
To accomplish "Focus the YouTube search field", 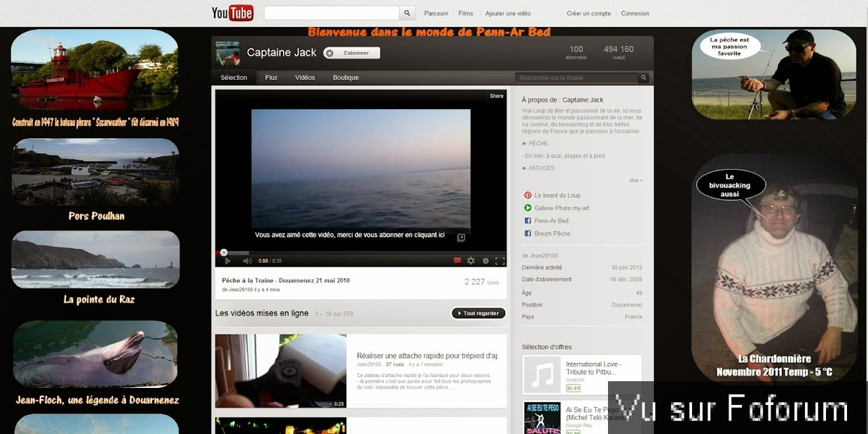I will (332, 13).
